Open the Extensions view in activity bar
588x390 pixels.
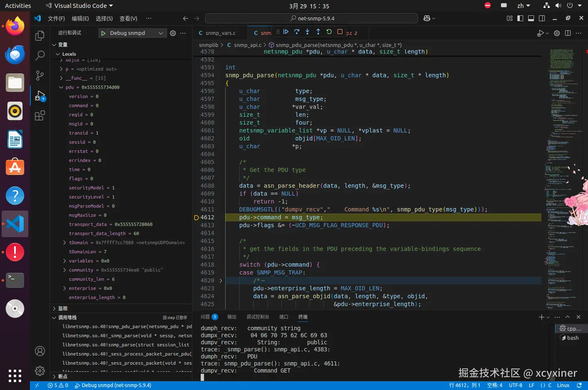pos(40,116)
